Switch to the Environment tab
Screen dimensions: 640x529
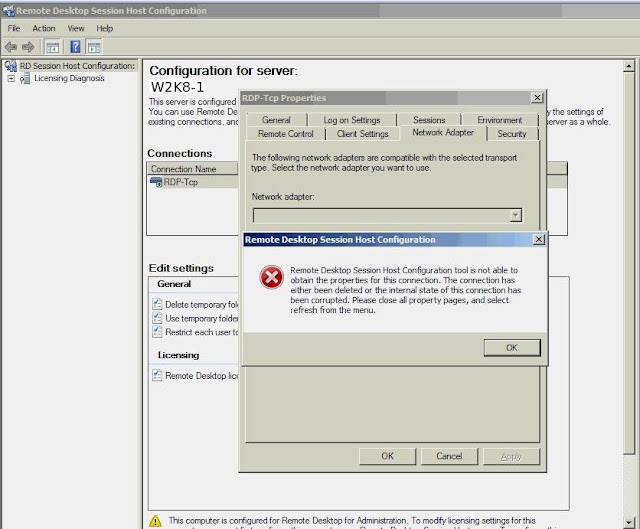500,120
